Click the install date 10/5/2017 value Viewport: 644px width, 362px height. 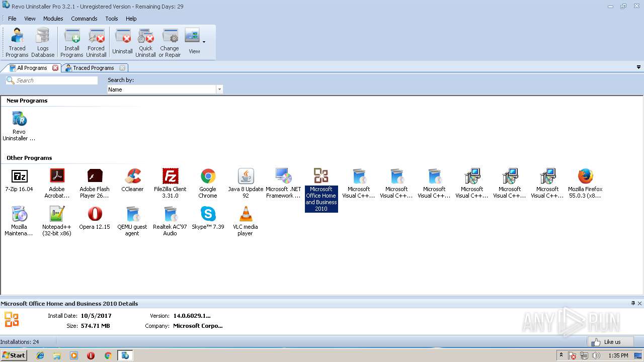pyautogui.click(x=96, y=316)
